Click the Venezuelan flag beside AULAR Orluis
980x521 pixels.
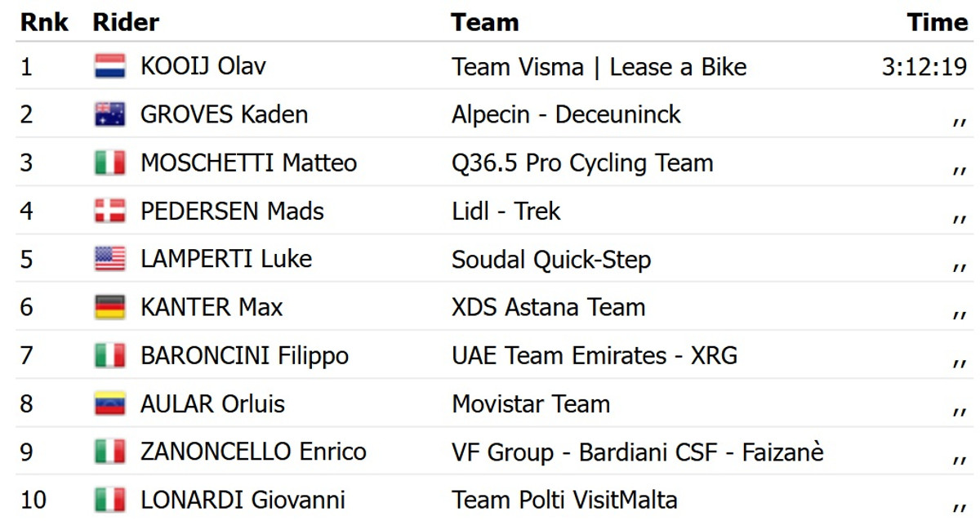tap(109, 403)
